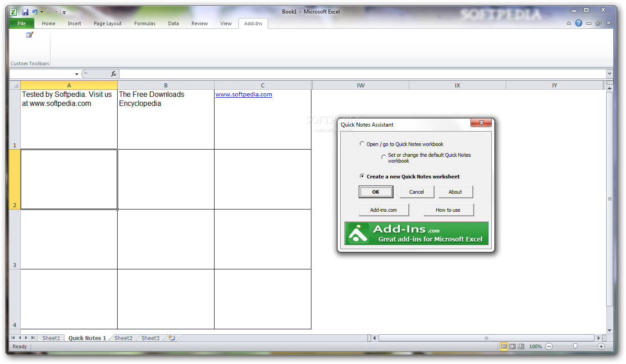Switch to Sheet1 worksheet tab

tap(51, 338)
